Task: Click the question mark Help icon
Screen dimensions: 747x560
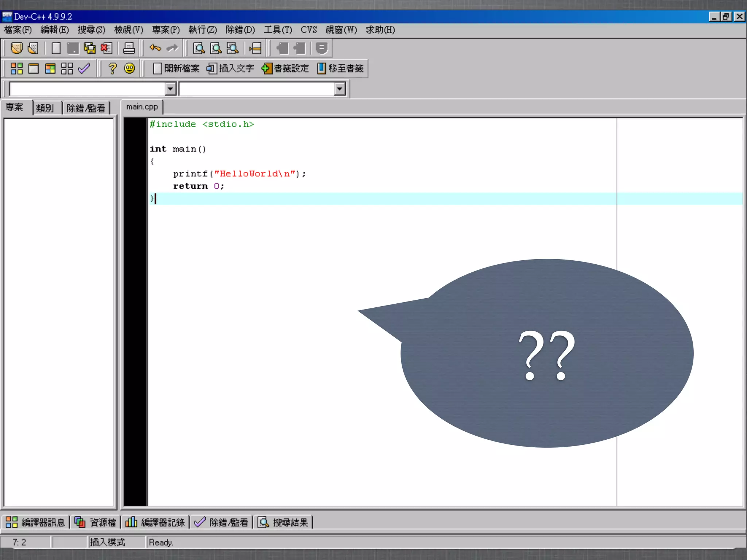Action: (112, 69)
